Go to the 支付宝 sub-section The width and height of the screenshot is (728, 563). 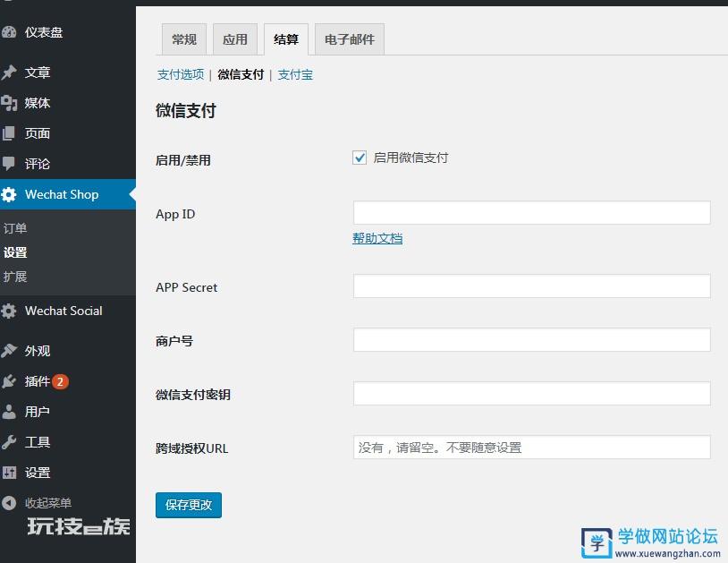pyautogui.click(x=295, y=75)
